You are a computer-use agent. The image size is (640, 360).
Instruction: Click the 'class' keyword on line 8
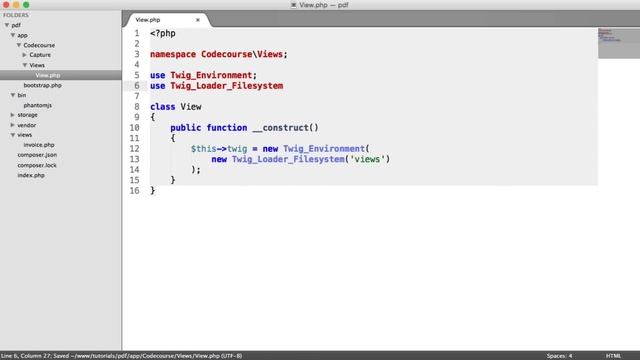(162, 107)
